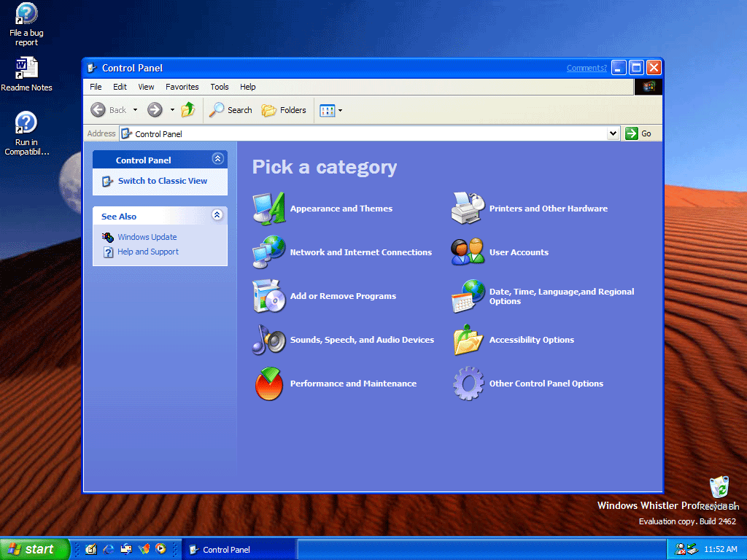Open the Views dropdown on the toolbar
This screenshot has height=560, width=747.
pos(338,110)
